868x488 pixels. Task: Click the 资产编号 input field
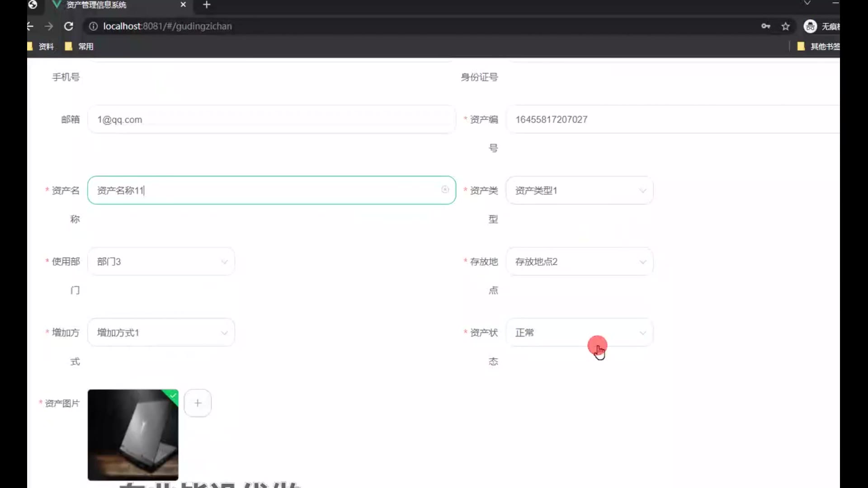point(673,119)
